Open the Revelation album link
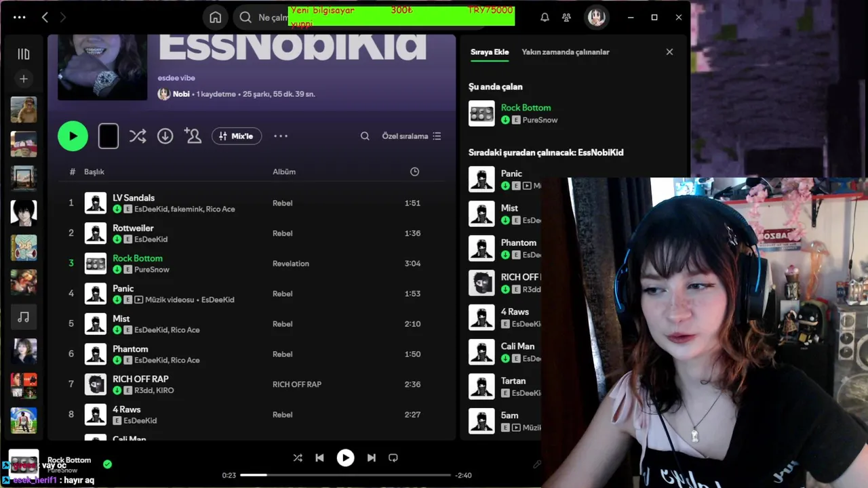Screen dimensions: 868x488 (291, 264)
